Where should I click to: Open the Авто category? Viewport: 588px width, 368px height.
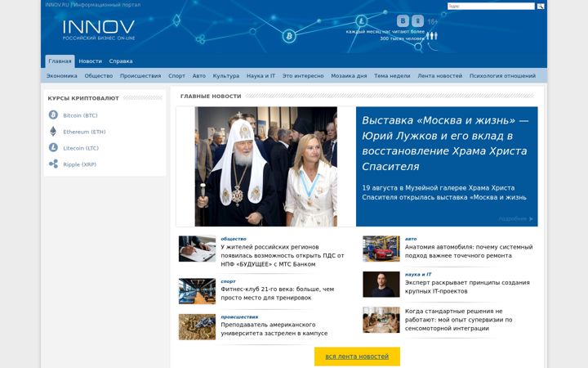199,76
